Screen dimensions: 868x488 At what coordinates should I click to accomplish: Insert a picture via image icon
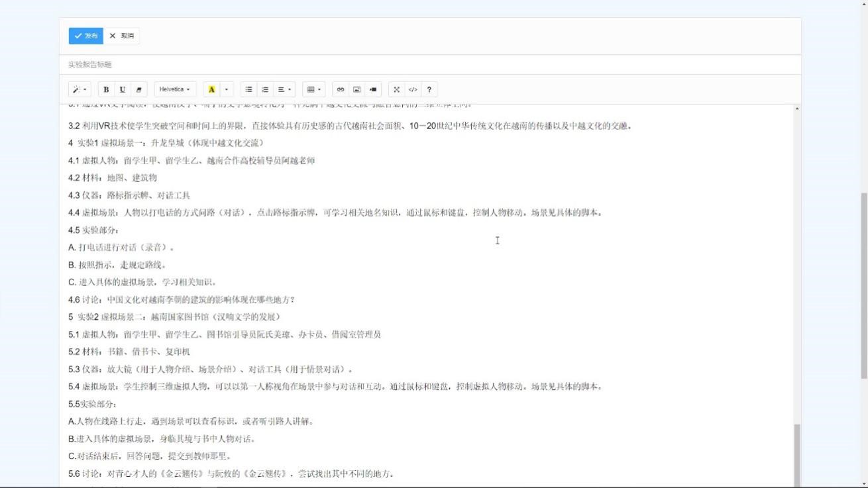pos(356,89)
